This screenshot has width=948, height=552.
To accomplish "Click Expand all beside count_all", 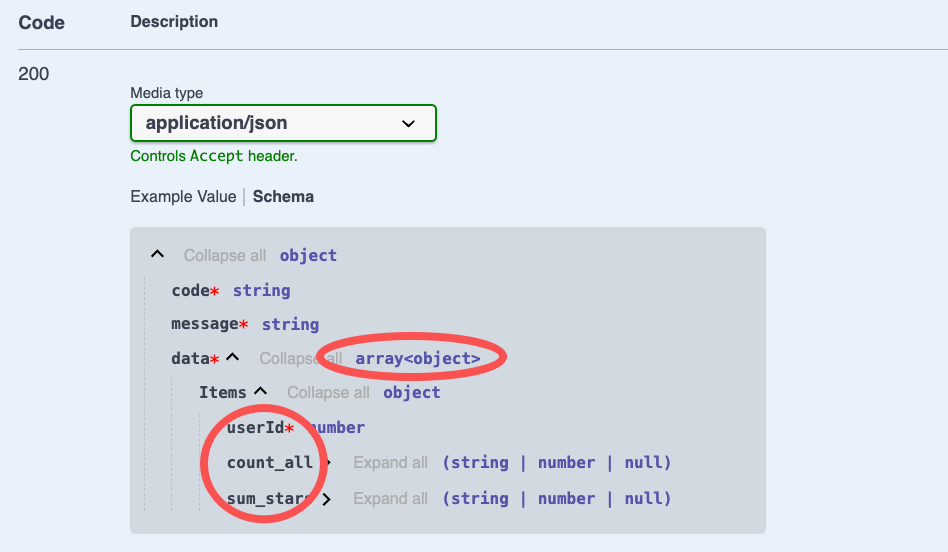I will [x=391, y=463].
